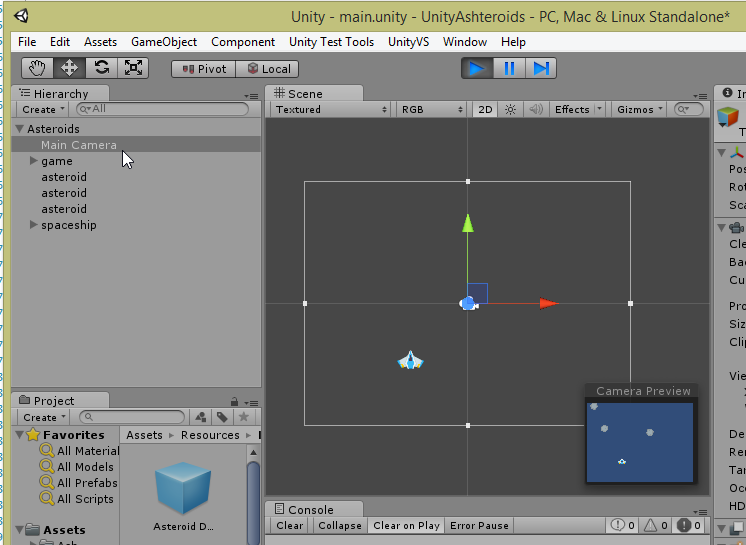Select the Hand tool in the toolbar
746x545 pixels.
pos(37,68)
